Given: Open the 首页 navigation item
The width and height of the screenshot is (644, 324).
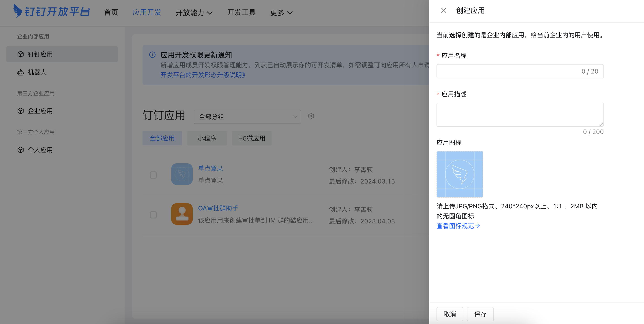Looking at the screenshot, I should [111, 12].
